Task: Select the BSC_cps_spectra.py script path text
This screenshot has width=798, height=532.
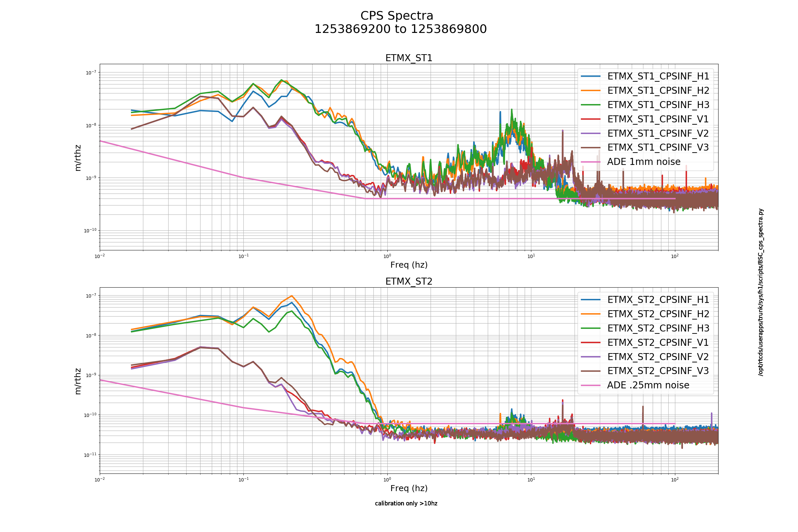Action: point(761,292)
